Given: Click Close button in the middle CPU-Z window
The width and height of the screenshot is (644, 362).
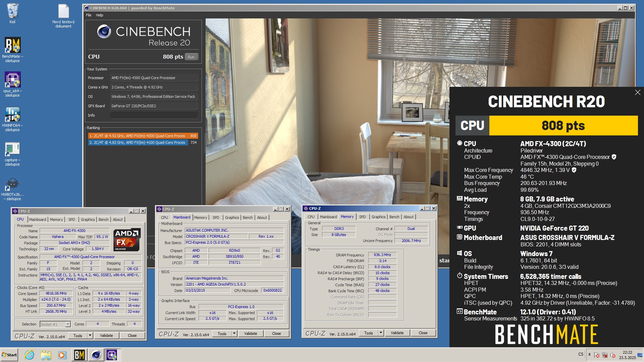Looking at the screenshot, I should pyautogui.click(x=276, y=334).
